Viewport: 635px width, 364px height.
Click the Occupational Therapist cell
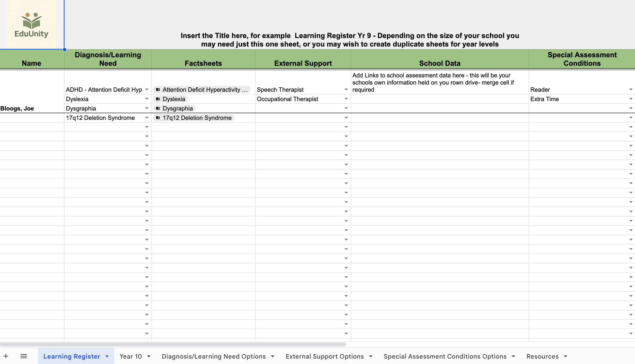(x=303, y=99)
